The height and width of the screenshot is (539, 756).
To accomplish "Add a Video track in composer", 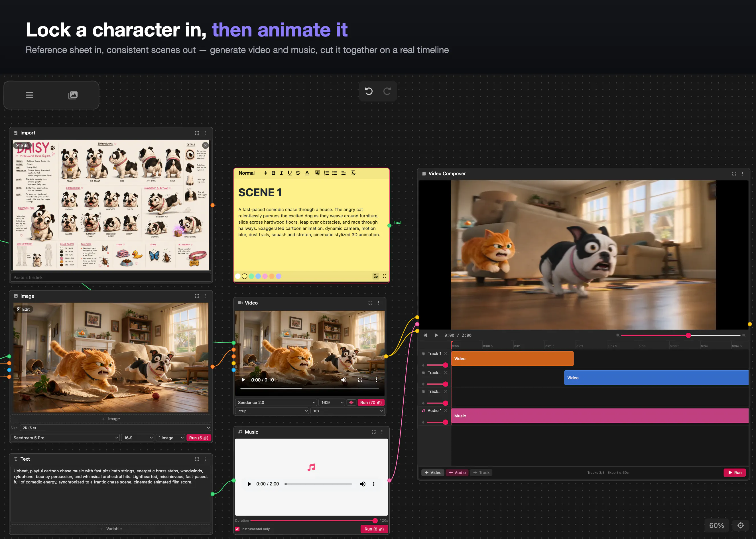I will (x=433, y=473).
